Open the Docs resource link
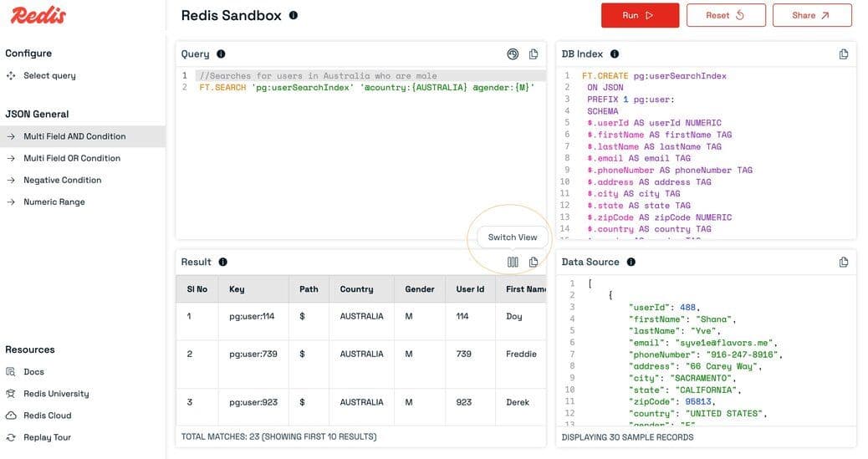Image resolution: width=868 pixels, height=459 pixels. [33, 372]
